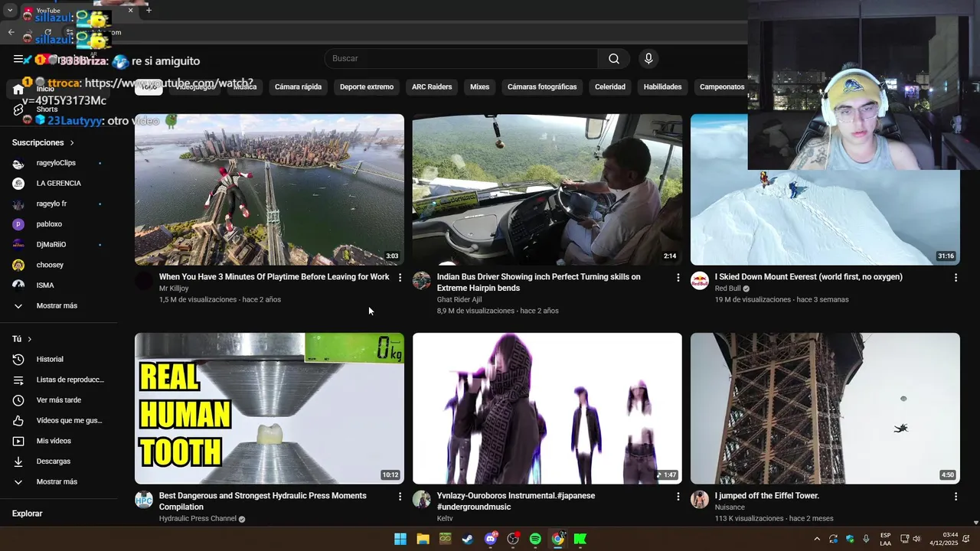Open Keltv channel avatar
Viewport: 980px width, 551px height.
point(422,500)
